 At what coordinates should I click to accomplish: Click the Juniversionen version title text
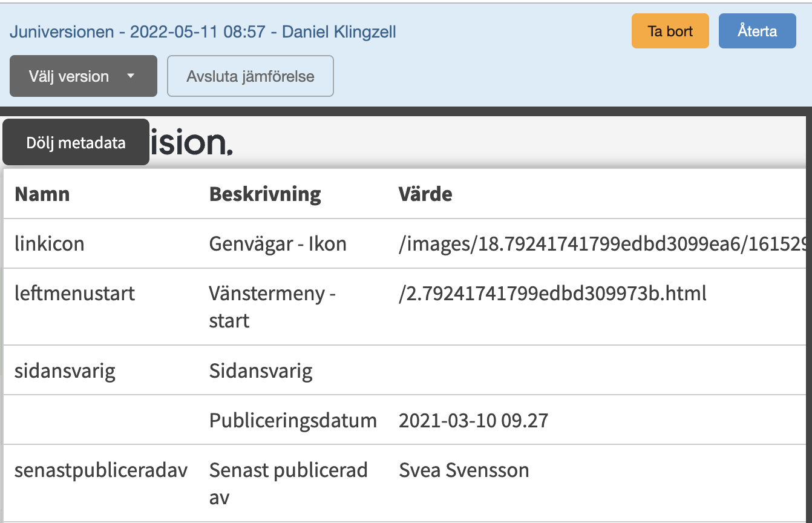tap(203, 31)
